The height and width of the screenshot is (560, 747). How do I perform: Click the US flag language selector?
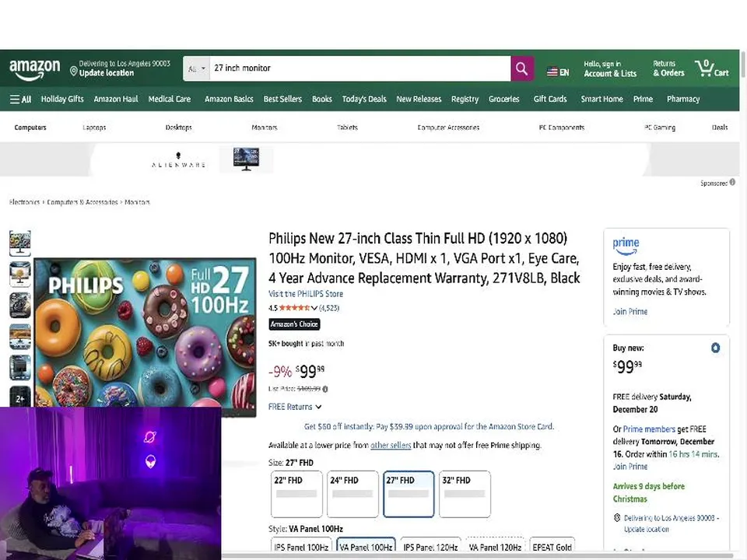pos(558,72)
